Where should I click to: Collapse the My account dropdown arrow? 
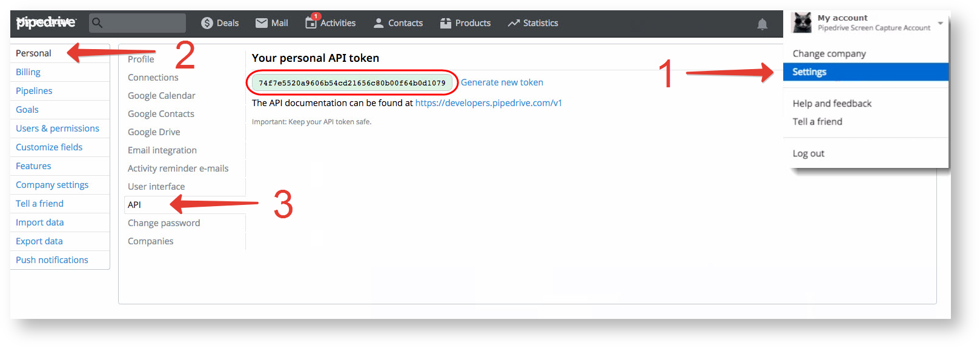coord(941,23)
